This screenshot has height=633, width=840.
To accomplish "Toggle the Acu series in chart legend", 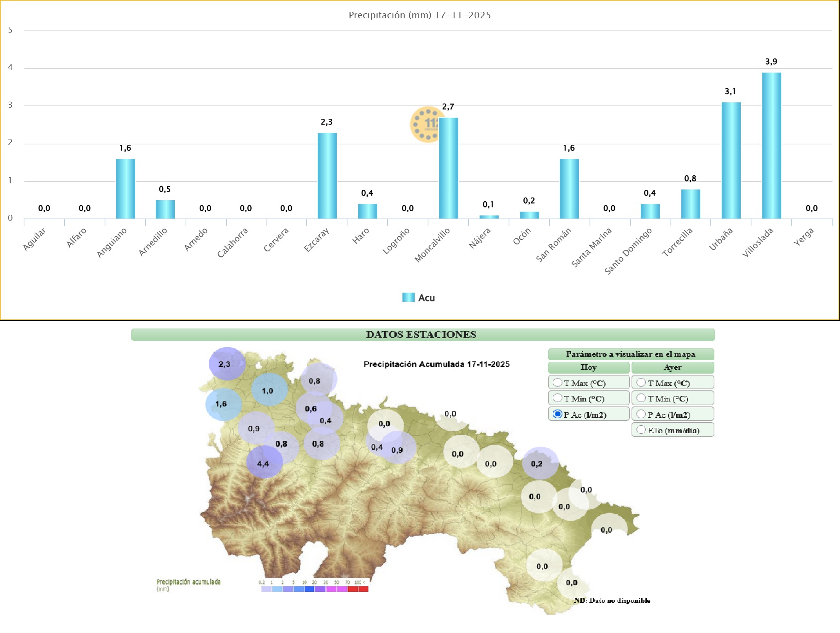I will click(418, 298).
